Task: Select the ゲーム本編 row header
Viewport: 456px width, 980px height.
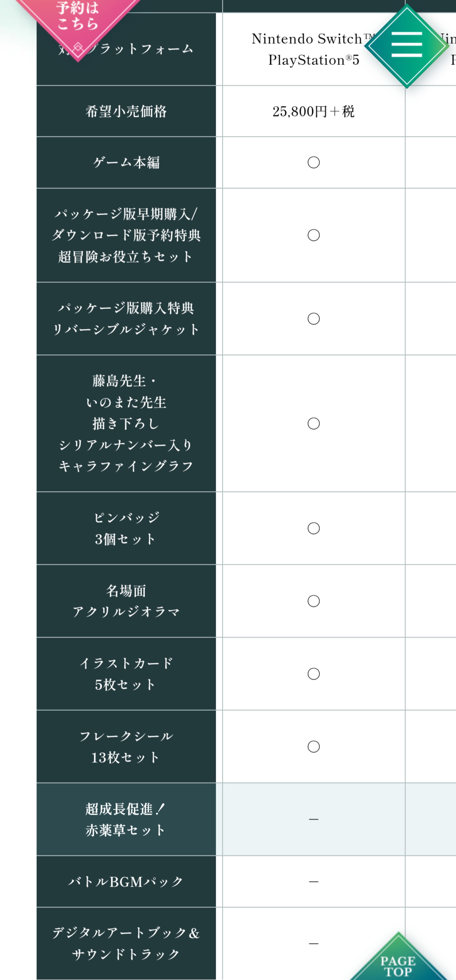Action: coord(126,162)
